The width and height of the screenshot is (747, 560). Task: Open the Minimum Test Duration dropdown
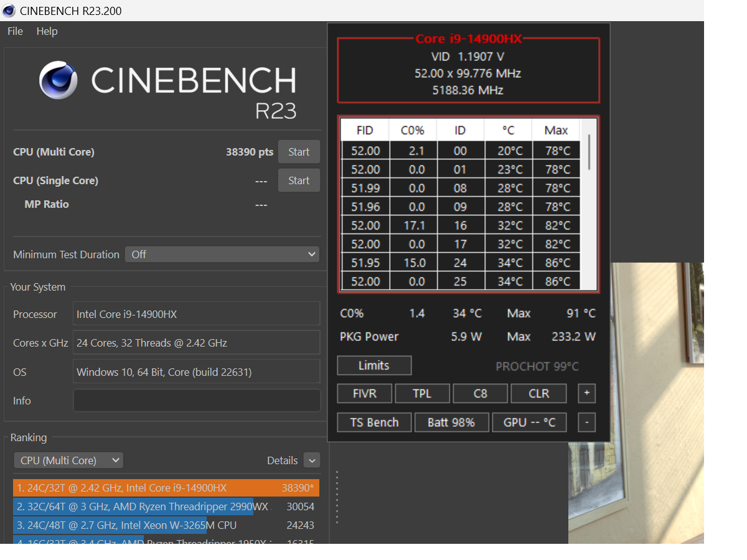(x=222, y=254)
